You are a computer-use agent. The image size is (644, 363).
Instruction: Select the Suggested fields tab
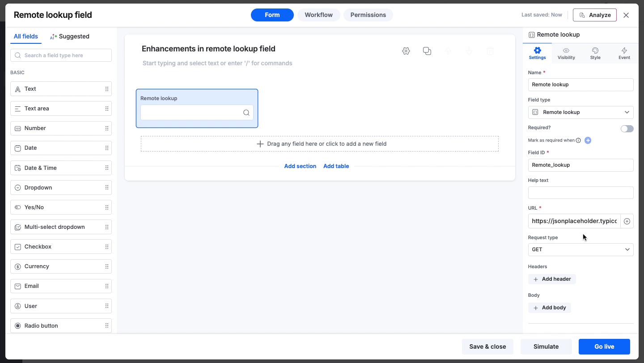pos(70,36)
